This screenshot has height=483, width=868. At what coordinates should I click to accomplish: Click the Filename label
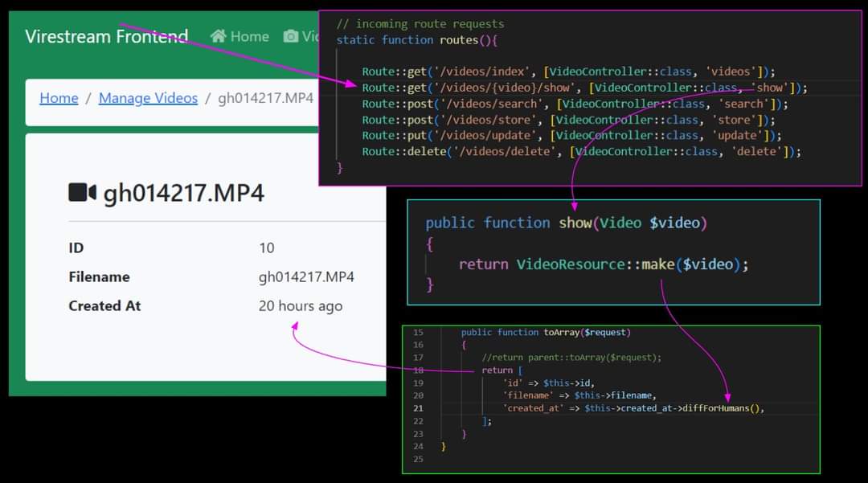pos(99,276)
